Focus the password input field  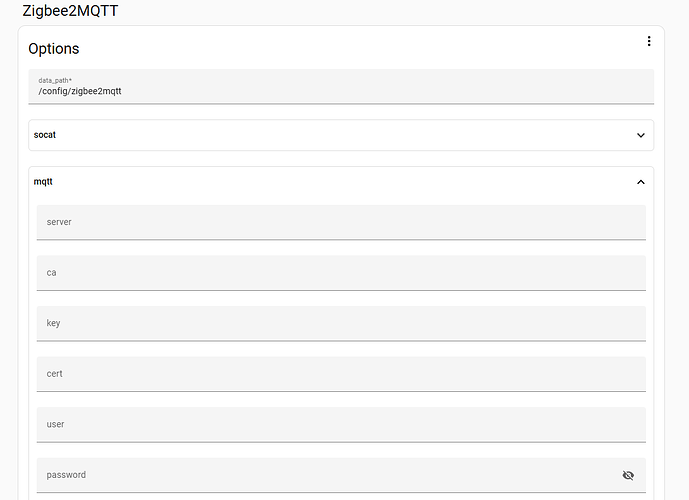[320, 475]
